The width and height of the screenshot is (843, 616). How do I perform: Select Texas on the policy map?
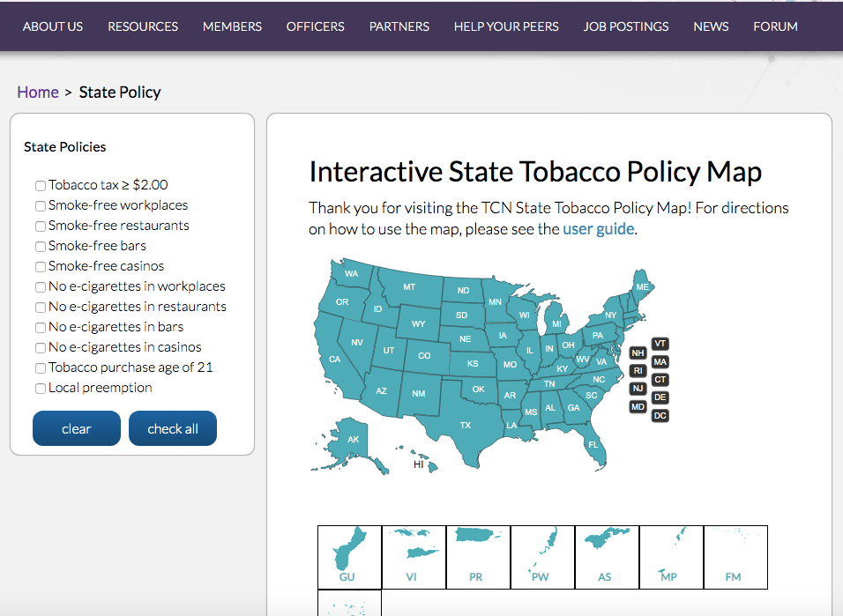pos(465,425)
